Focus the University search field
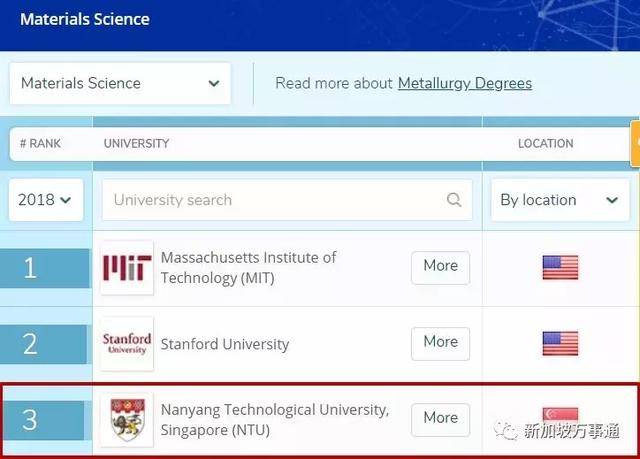Image resolution: width=640 pixels, height=459 pixels. (x=270, y=200)
